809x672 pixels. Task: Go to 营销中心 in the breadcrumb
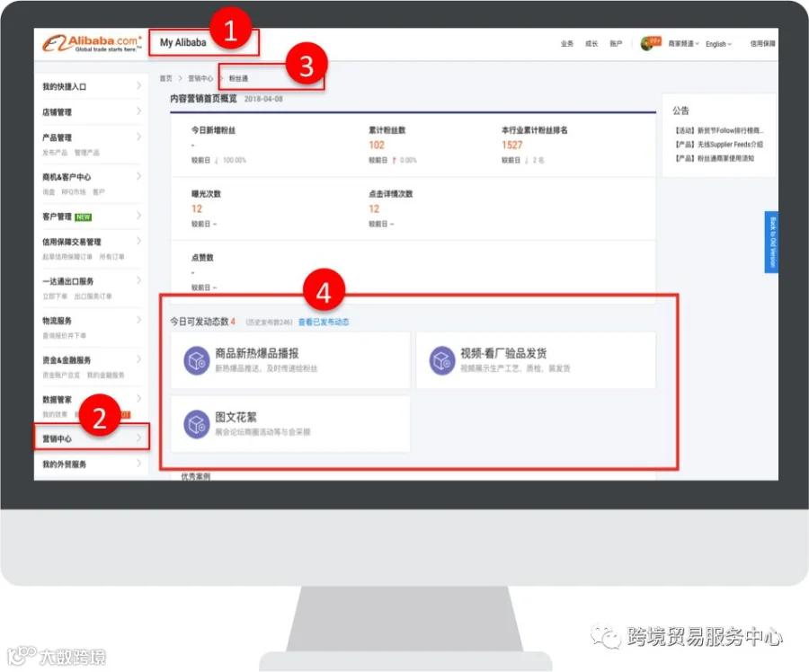[x=200, y=78]
